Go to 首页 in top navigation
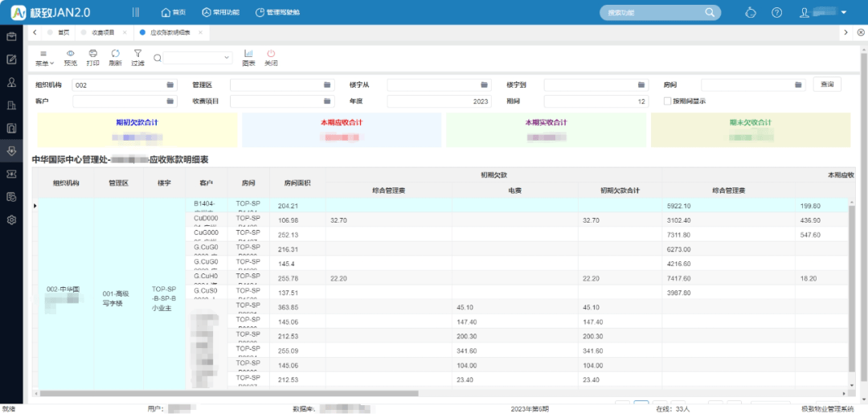The width and height of the screenshot is (868, 414). pos(174,13)
